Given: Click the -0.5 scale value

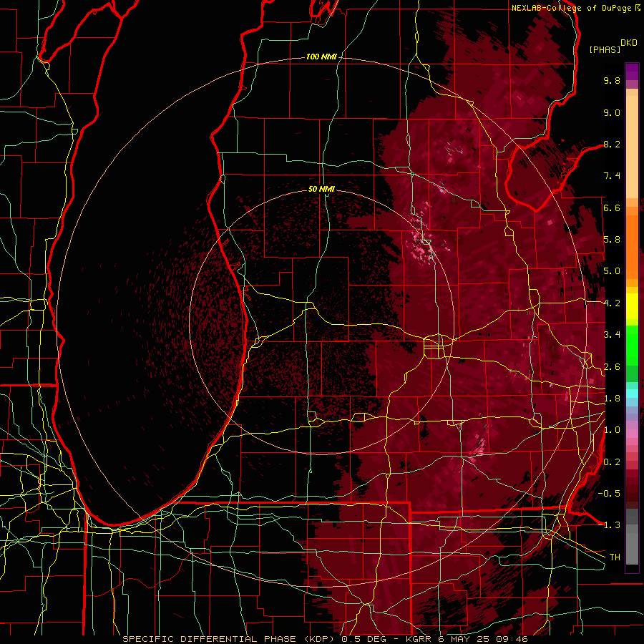Looking at the screenshot, I should [609, 494].
